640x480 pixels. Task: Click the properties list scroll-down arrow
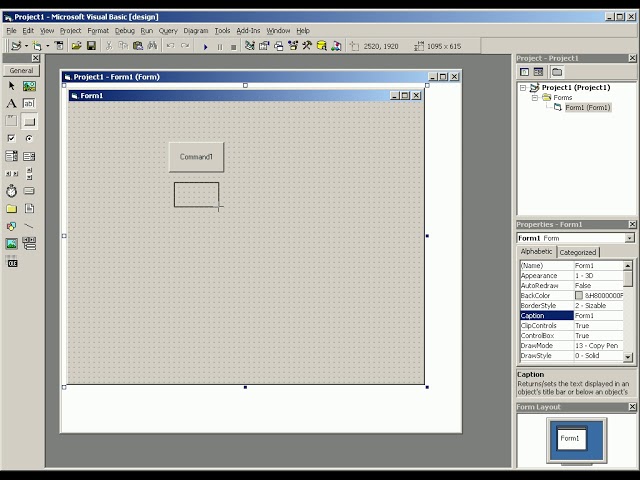tap(628, 357)
